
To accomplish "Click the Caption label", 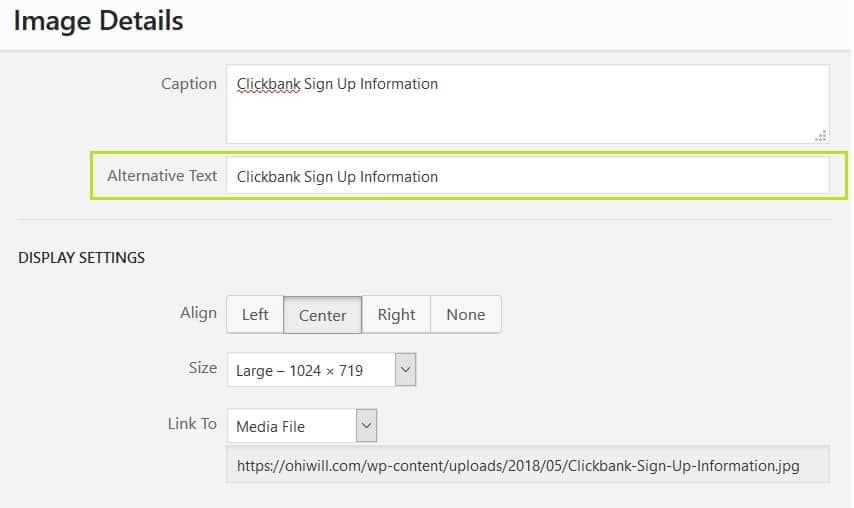I will click(x=188, y=84).
